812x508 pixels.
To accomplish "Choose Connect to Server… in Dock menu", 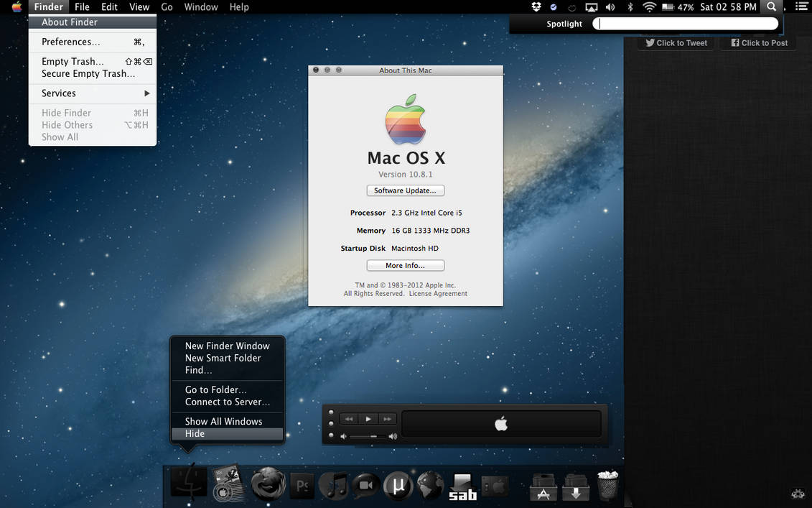I will [x=228, y=402].
